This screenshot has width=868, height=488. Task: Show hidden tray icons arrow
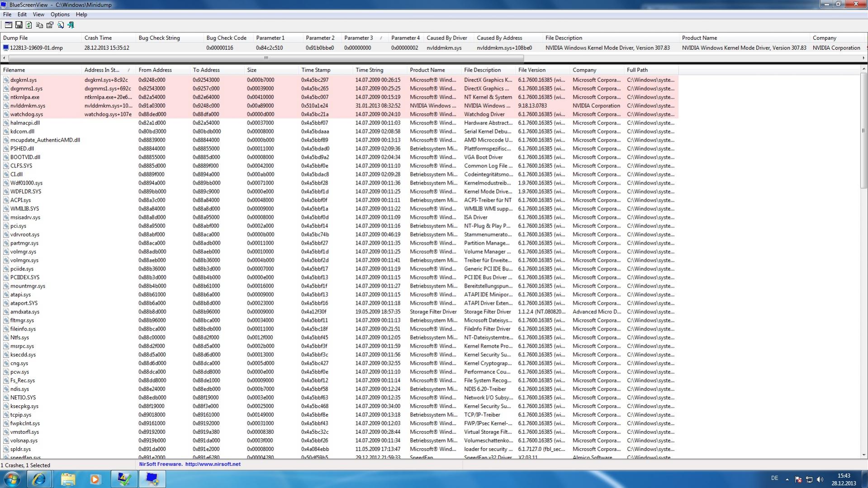tap(787, 479)
